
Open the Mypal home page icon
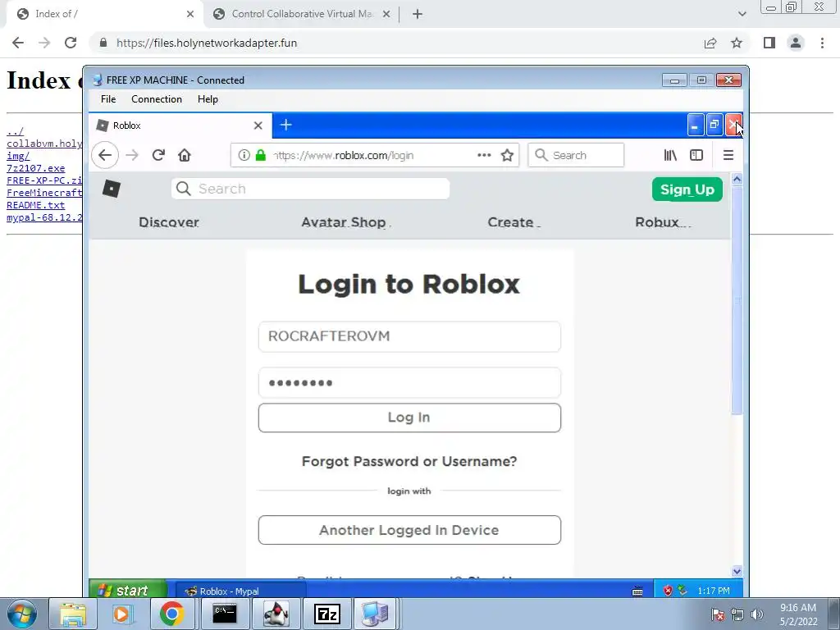click(x=185, y=155)
